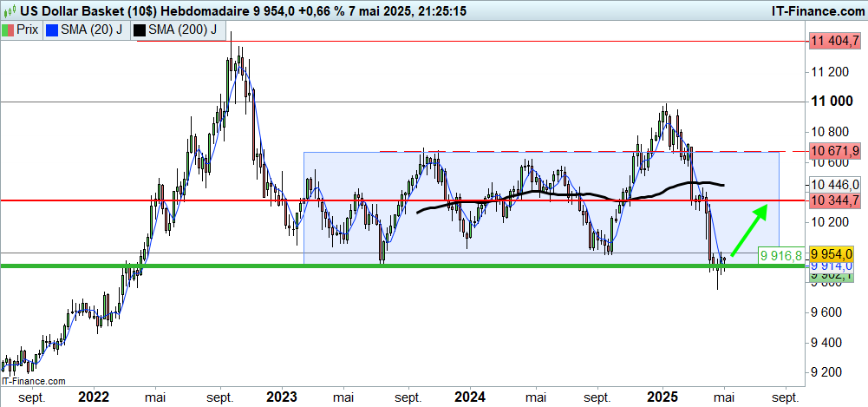Select the Prix legend tab
The image size is (868, 407).
tap(21, 29)
